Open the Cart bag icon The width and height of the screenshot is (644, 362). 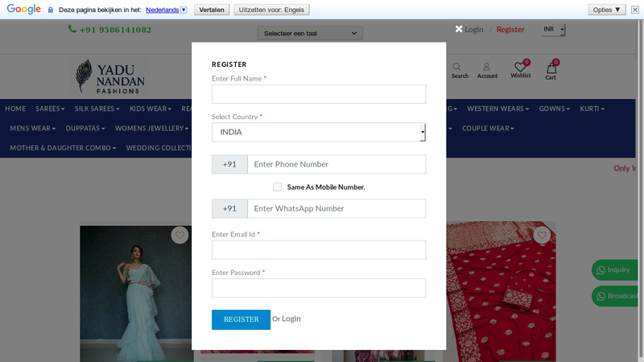point(551,68)
